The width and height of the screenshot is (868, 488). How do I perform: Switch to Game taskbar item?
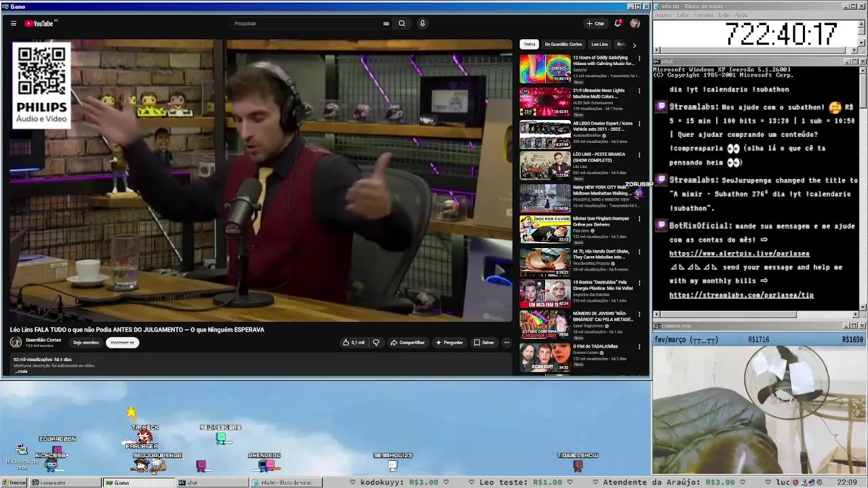coord(138,483)
